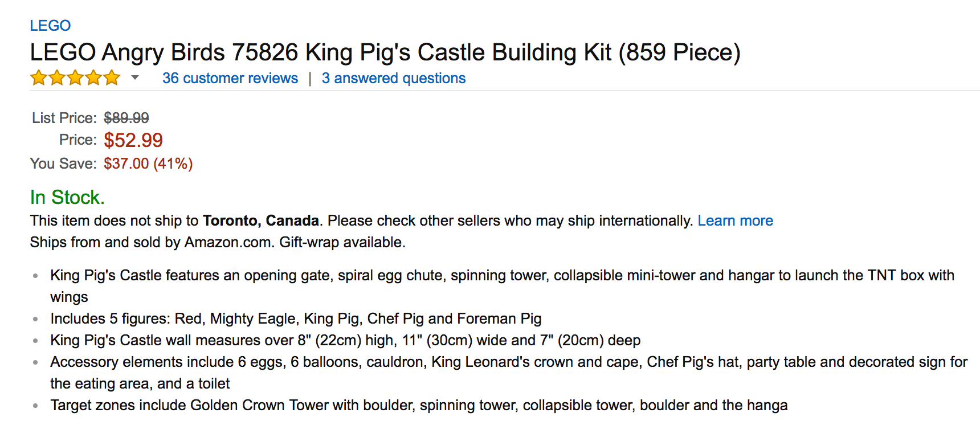Click the first gold rating star
Image resolution: width=980 pixels, height=433 pixels.
[x=39, y=77]
